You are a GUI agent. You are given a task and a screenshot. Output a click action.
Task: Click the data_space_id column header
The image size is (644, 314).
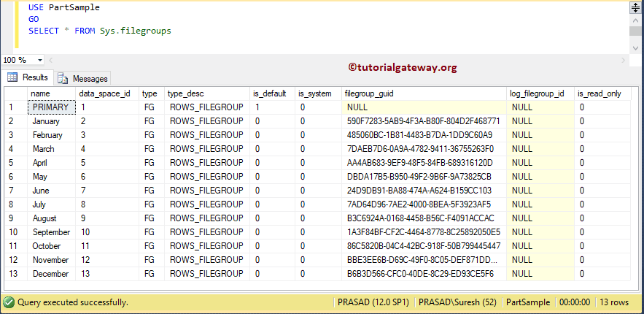107,93
